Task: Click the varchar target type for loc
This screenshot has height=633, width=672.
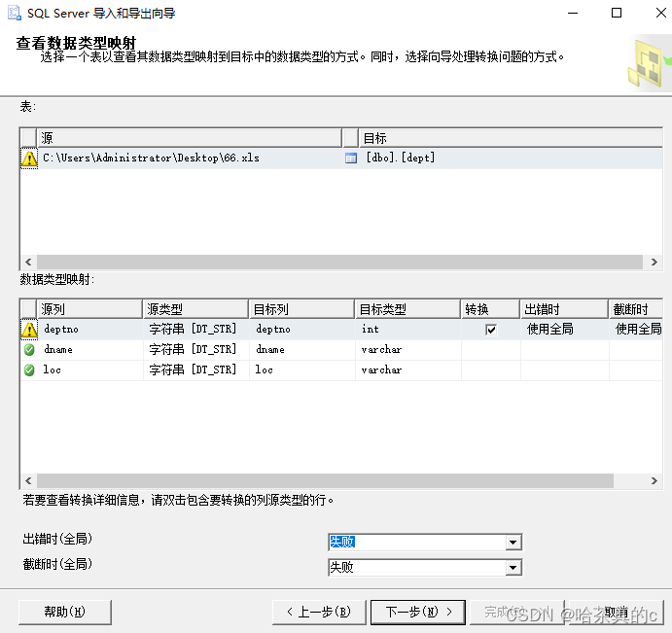Action: 408,369
